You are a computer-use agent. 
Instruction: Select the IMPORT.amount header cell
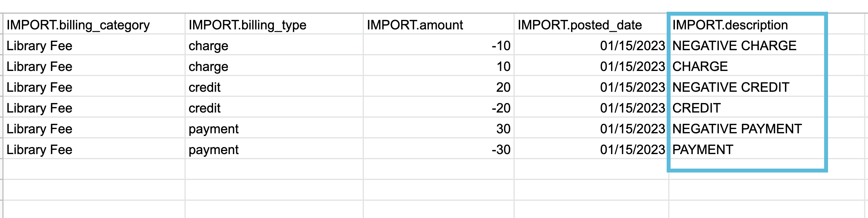pos(439,25)
